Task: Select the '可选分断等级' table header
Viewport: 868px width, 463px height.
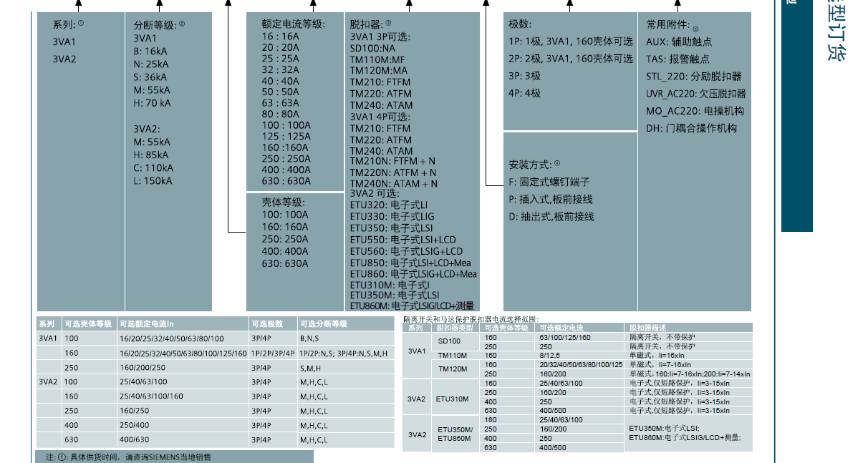Action: pos(324,323)
